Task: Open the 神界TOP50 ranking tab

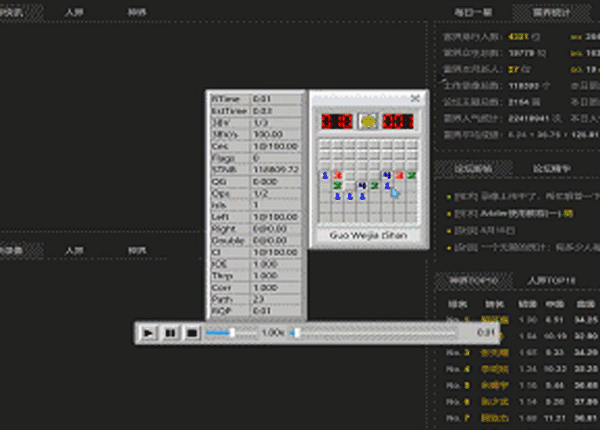Action: click(x=474, y=280)
